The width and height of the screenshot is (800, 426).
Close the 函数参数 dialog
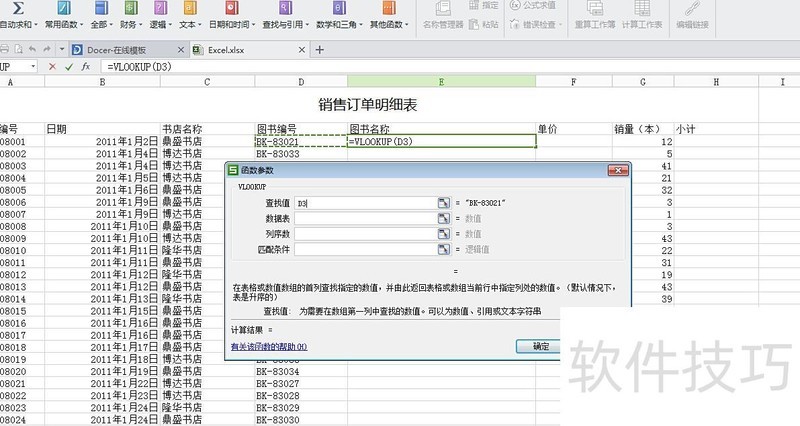tap(618, 170)
